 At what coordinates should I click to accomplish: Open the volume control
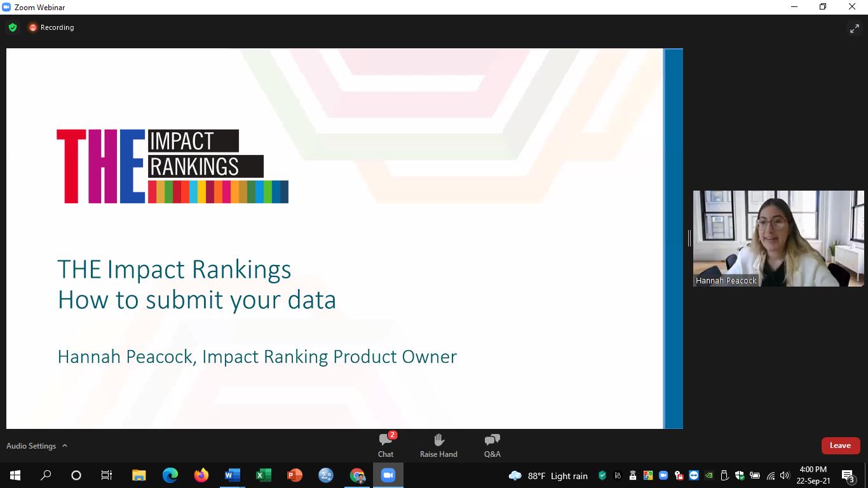(785, 475)
